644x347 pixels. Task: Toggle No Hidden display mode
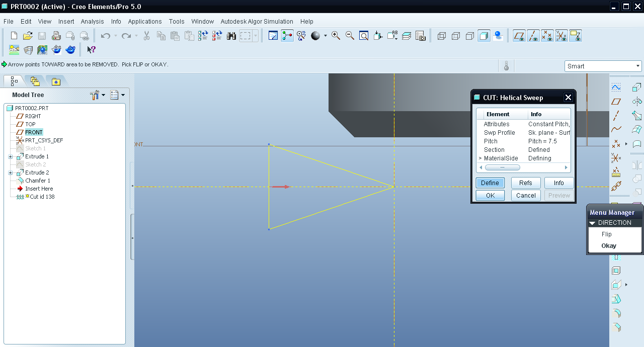tap(470, 36)
